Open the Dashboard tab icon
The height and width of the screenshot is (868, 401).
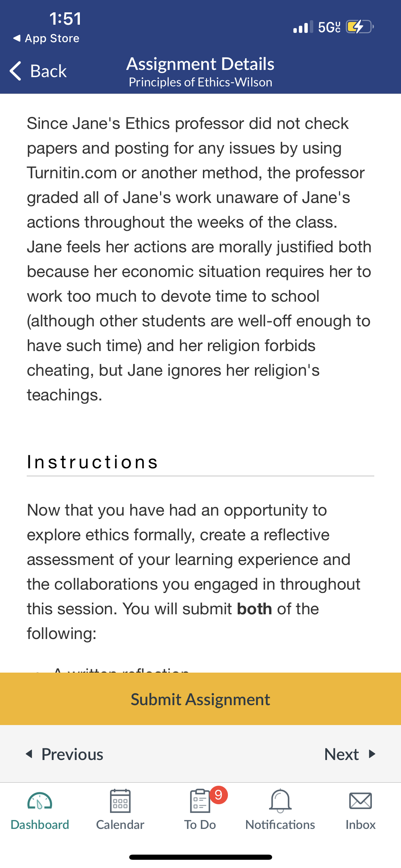40,801
